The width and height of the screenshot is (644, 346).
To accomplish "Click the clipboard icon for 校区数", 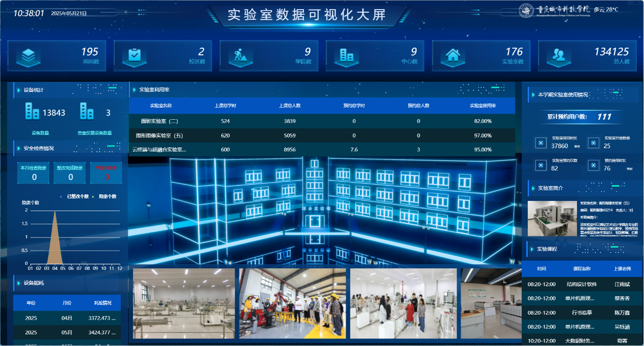I will coord(134,56).
